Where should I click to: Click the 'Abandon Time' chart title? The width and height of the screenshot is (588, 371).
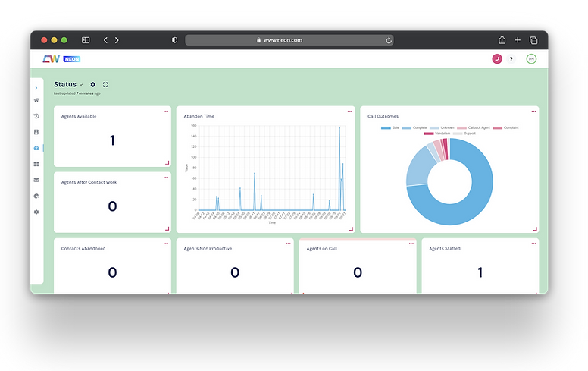[199, 116]
